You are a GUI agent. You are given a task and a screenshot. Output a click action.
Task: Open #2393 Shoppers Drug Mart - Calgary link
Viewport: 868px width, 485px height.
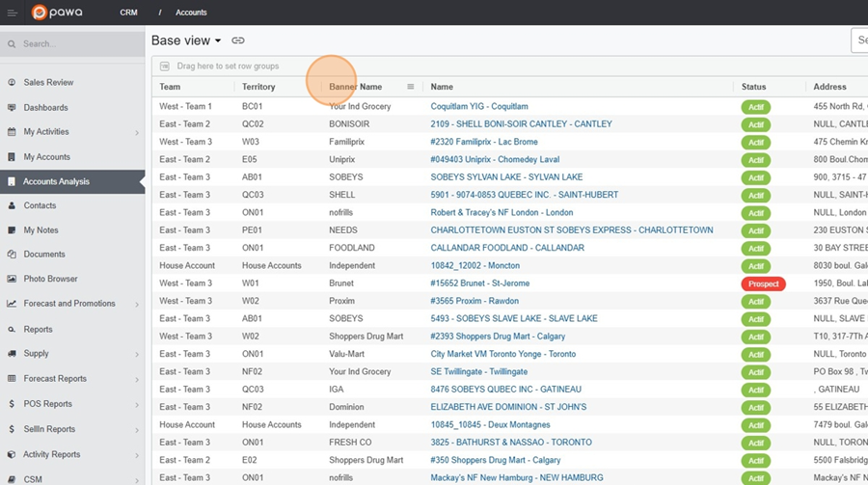click(x=498, y=337)
